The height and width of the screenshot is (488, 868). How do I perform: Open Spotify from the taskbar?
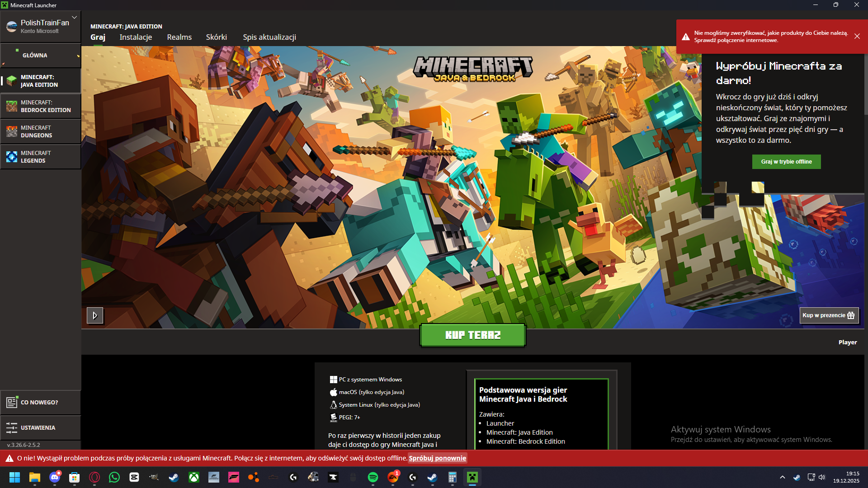373,477
